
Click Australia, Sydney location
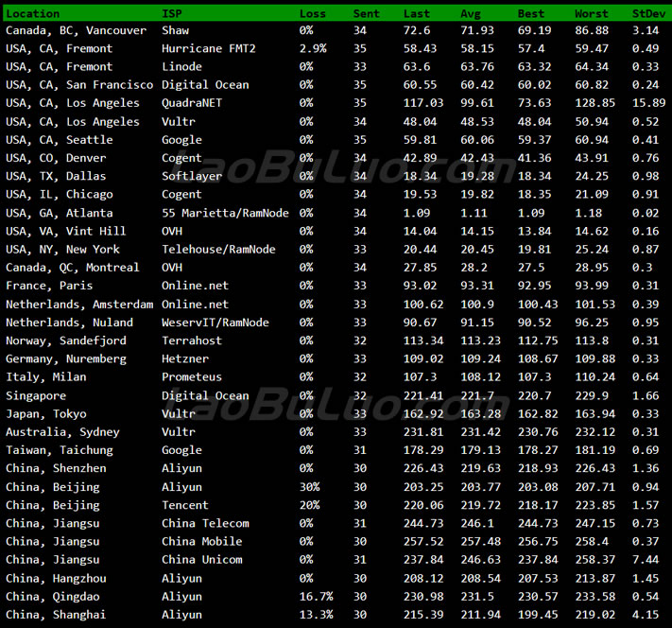(x=62, y=432)
